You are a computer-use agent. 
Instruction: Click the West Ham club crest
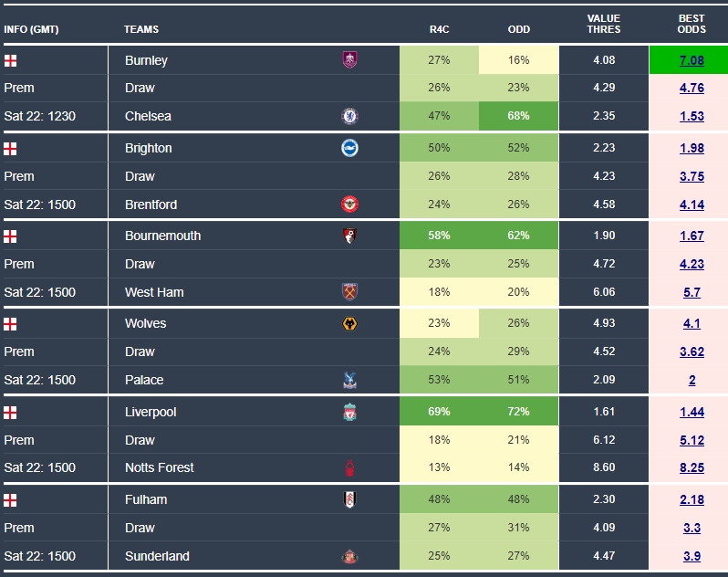(x=349, y=292)
